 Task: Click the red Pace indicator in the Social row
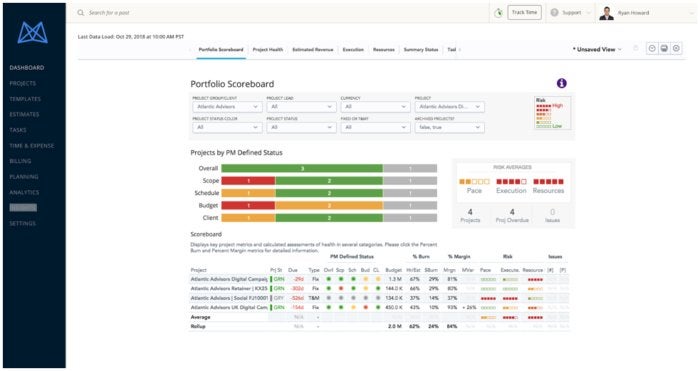(x=488, y=298)
